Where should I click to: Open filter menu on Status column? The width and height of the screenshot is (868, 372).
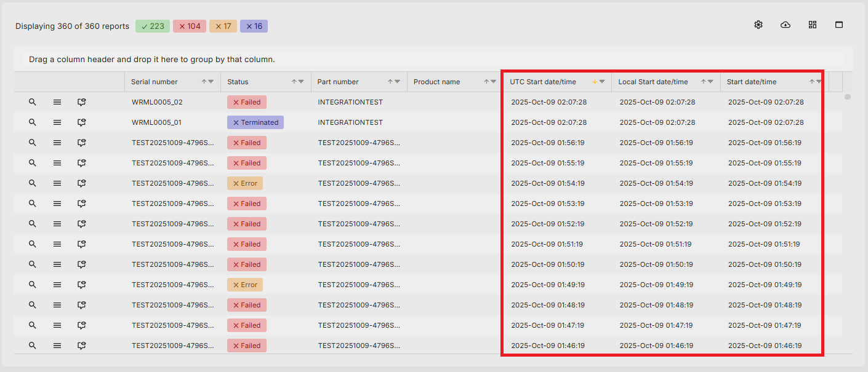[302, 82]
